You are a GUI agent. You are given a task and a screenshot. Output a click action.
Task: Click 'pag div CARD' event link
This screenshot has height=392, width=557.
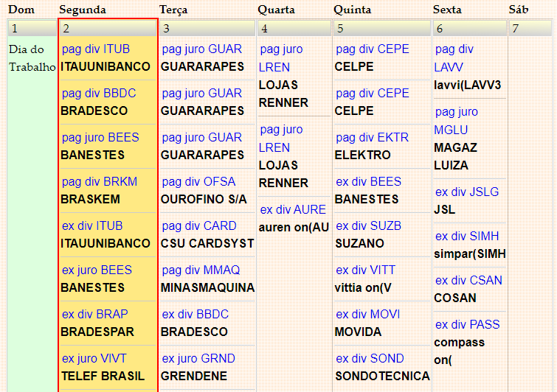tap(199, 226)
